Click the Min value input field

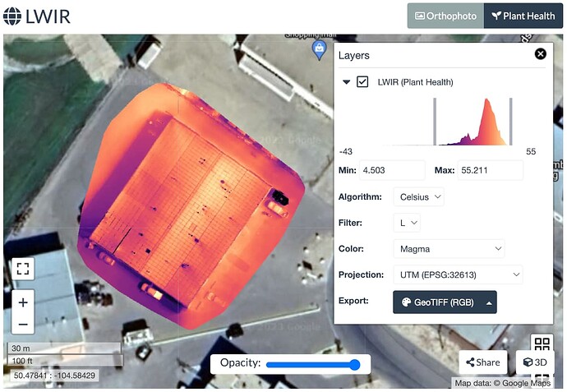(380, 171)
